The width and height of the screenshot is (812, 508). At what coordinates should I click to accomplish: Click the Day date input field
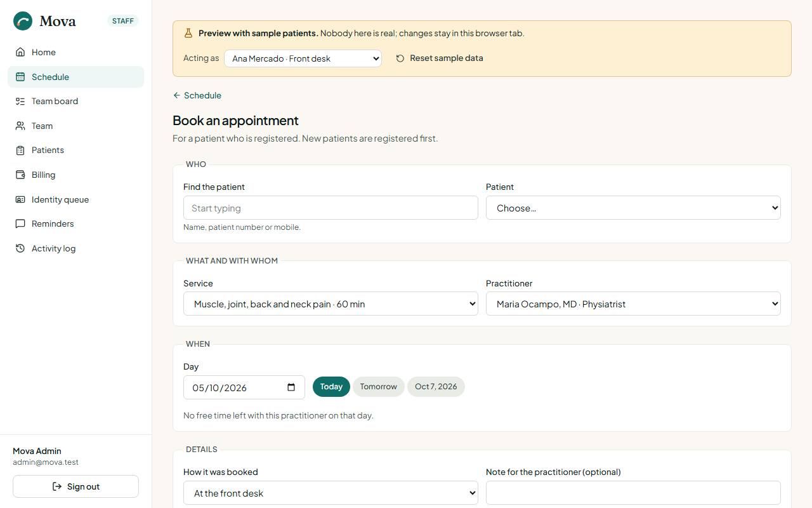click(x=244, y=387)
